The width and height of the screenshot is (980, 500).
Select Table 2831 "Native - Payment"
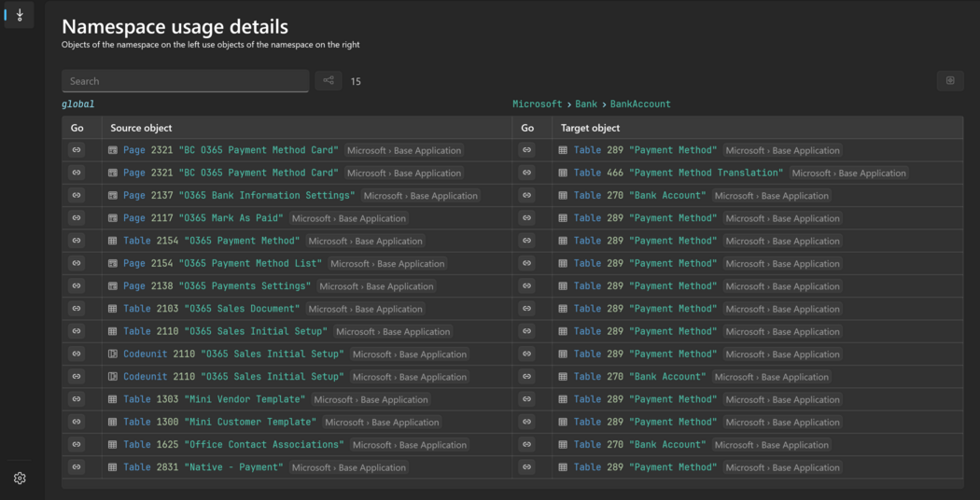(x=203, y=466)
